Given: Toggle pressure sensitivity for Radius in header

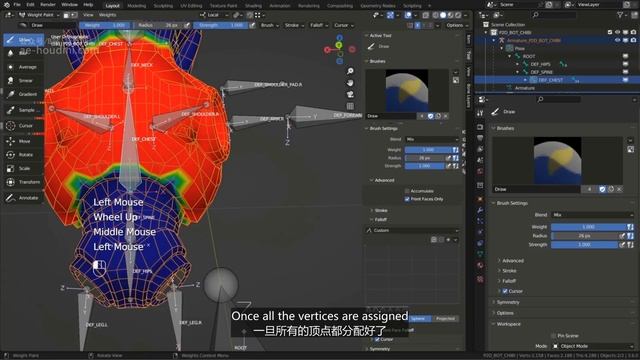Looking at the screenshot, I should 187,25.
